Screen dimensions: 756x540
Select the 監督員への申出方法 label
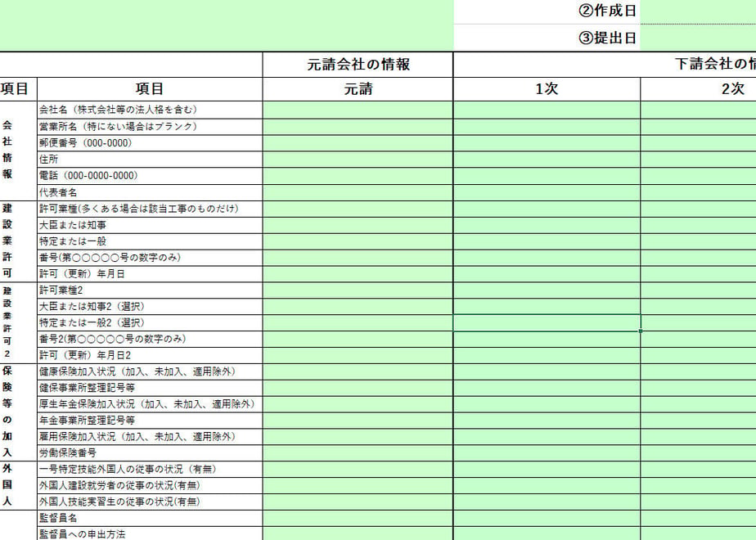point(82,534)
